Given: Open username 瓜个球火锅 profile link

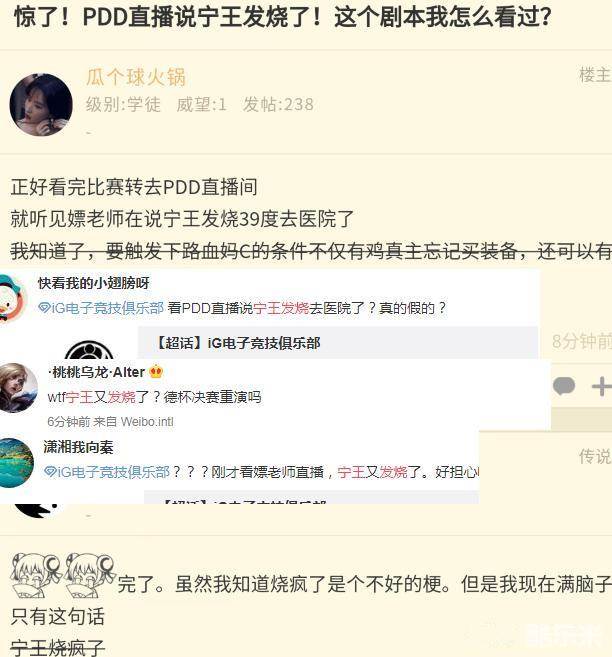Looking at the screenshot, I should coord(135,77).
